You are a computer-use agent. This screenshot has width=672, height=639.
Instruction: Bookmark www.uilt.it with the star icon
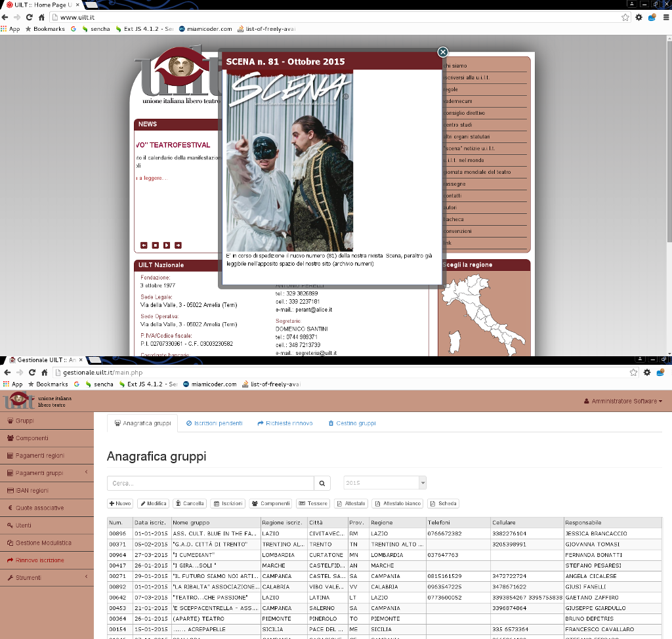pyautogui.click(x=625, y=17)
